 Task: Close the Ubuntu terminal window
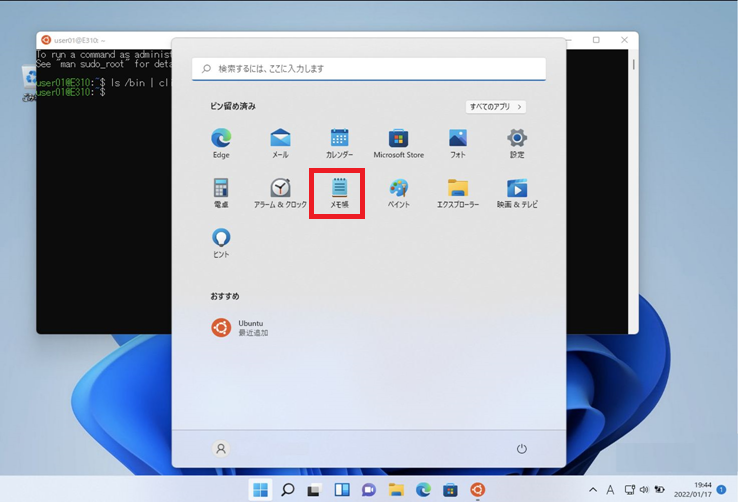pos(625,40)
